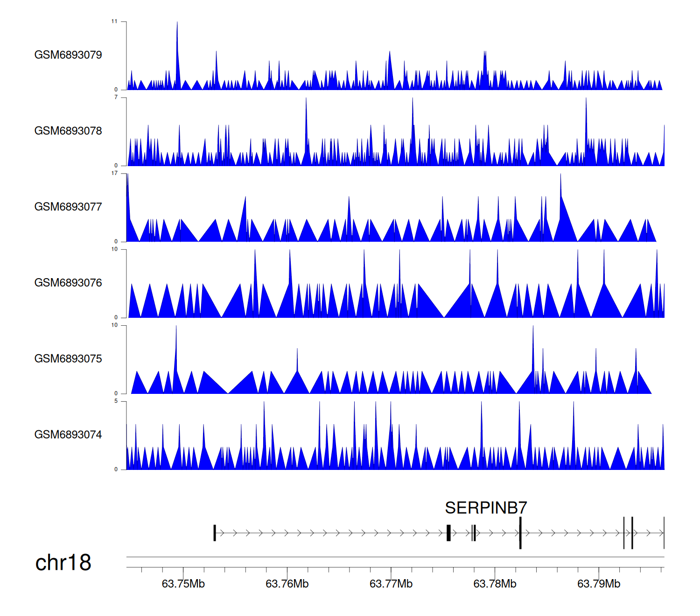Click the 63.77Mb axis position label

click(x=391, y=584)
